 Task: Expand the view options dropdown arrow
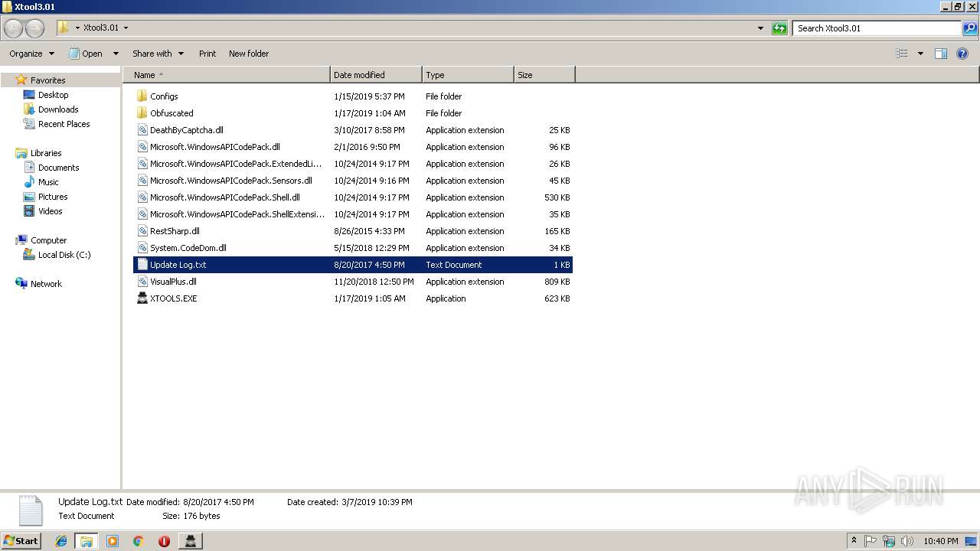[x=920, y=54]
